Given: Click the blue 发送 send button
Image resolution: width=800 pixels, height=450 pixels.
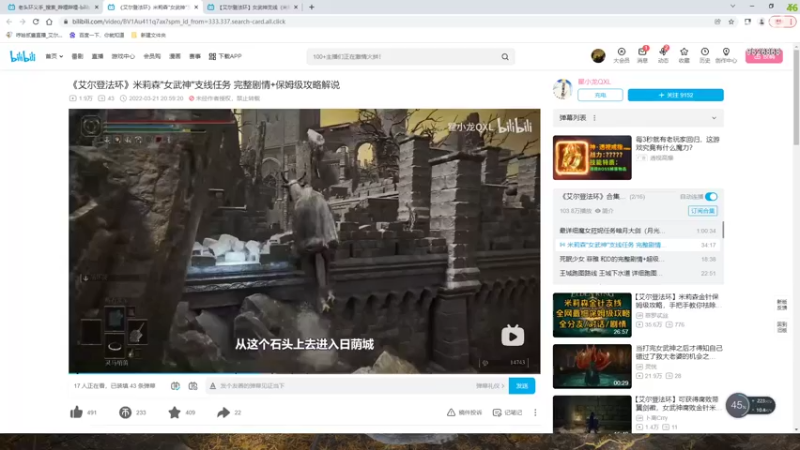Looking at the screenshot, I should 522,386.
